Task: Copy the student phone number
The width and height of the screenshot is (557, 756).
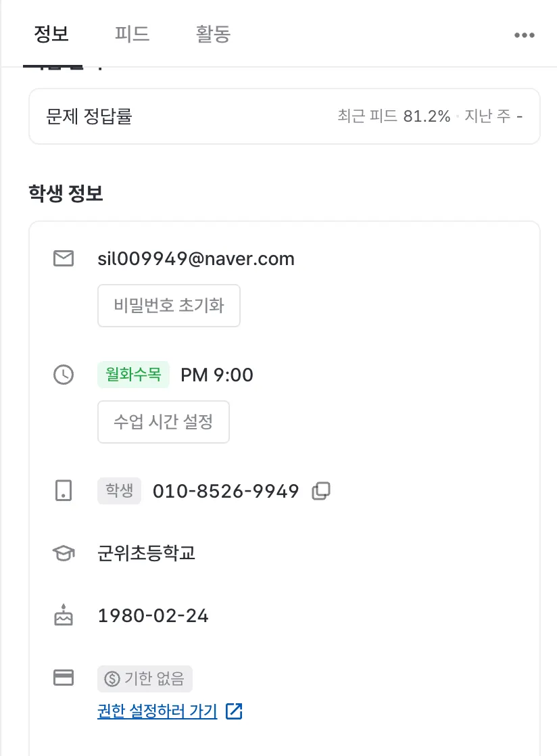Action: 321,492
